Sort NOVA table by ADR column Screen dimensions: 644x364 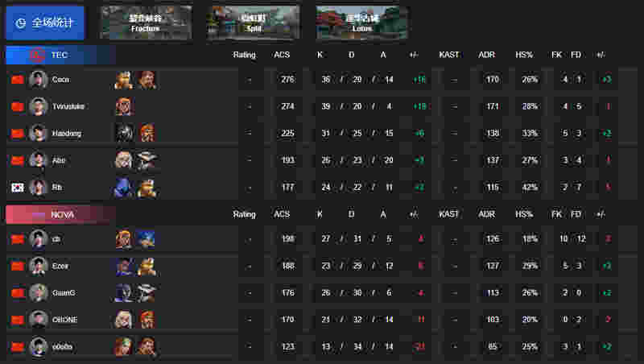tap(487, 214)
